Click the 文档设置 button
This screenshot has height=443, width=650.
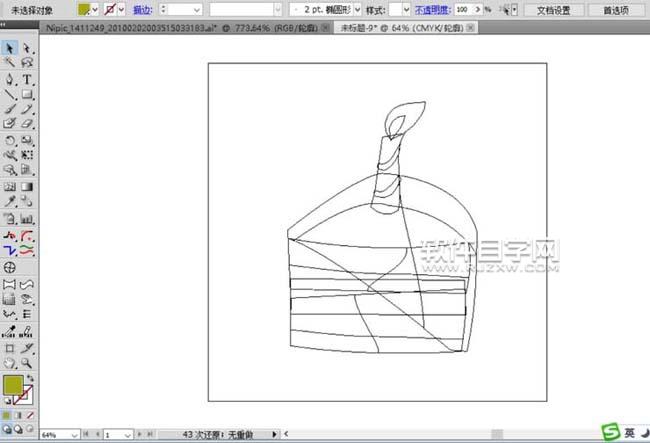pos(554,10)
